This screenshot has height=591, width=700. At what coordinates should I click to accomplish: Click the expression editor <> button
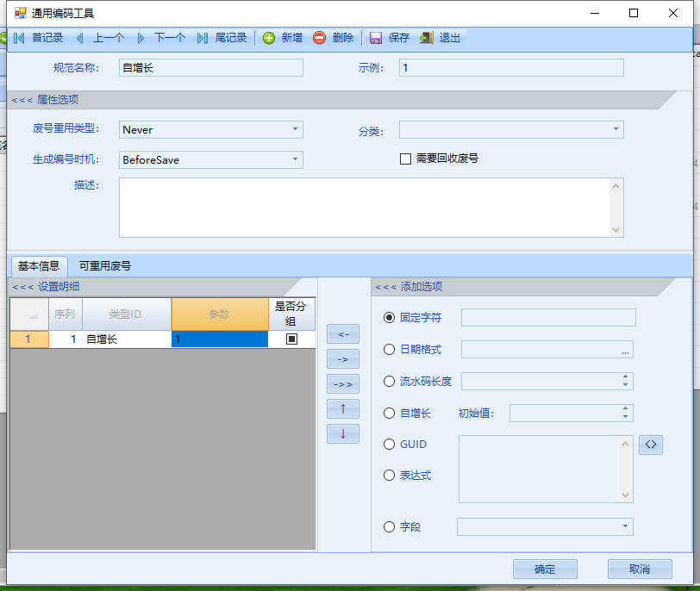651,445
